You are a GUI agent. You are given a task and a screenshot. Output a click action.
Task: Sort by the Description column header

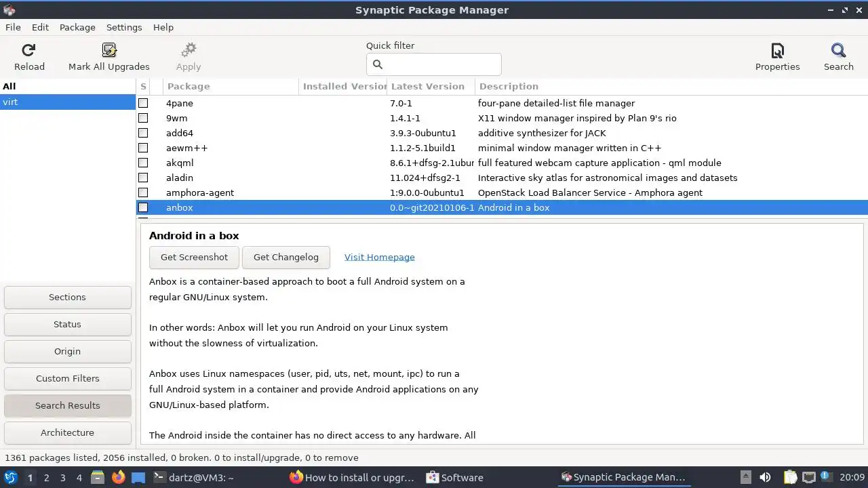pos(671,86)
